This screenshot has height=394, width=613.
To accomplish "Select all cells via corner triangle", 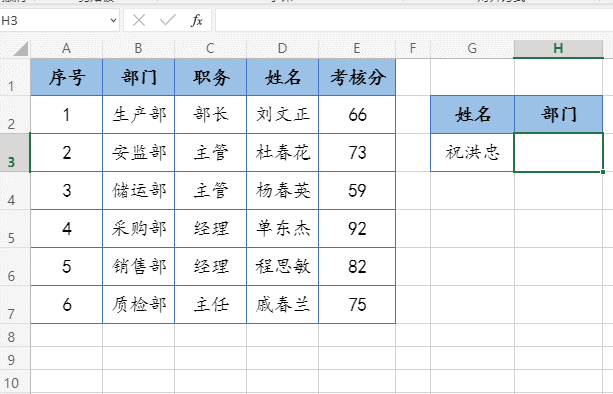I will point(20,49).
